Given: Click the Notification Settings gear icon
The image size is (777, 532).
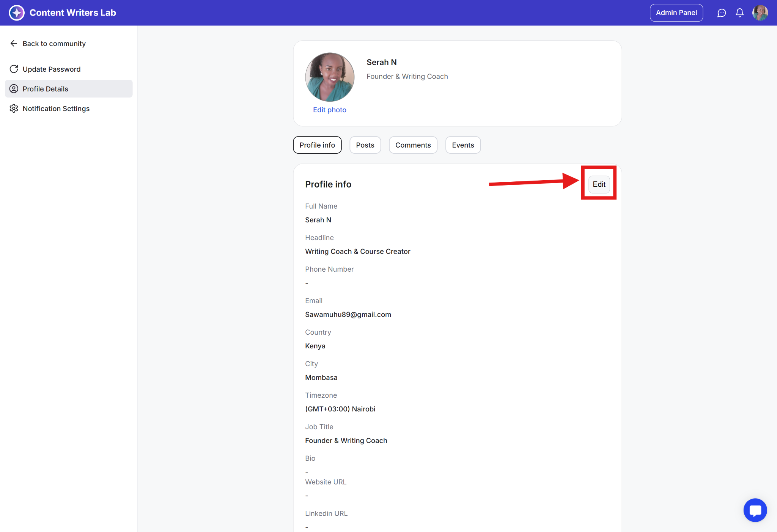Looking at the screenshot, I should 14,109.
